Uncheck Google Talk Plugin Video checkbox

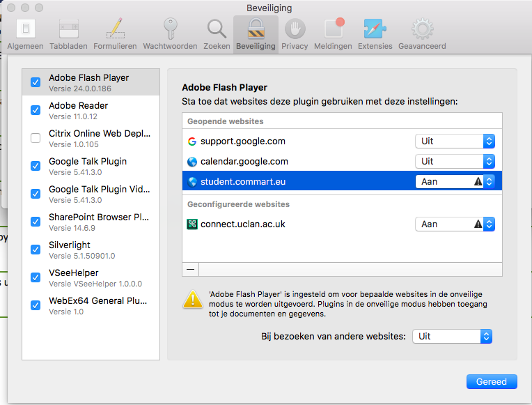pos(36,194)
